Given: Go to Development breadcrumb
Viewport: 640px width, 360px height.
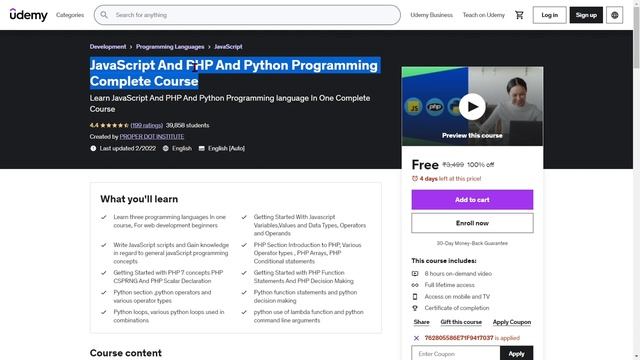Looking at the screenshot, I should pyautogui.click(x=108, y=47).
